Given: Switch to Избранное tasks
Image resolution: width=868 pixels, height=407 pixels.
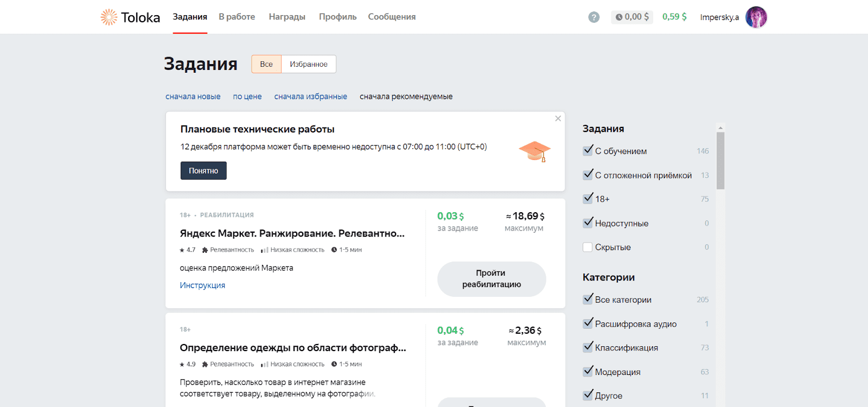Looking at the screenshot, I should click(309, 64).
